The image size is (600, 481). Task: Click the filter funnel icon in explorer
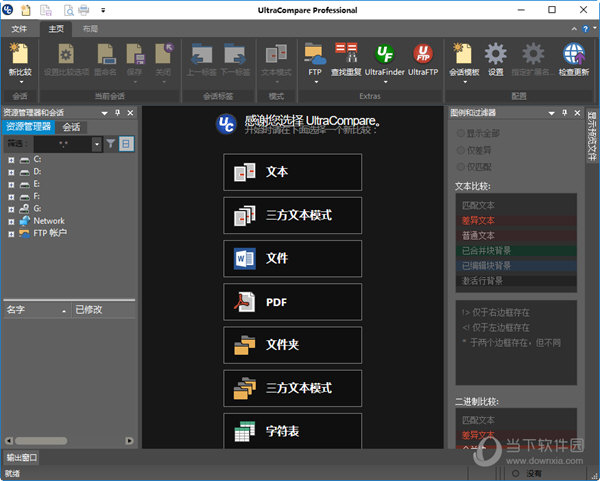coord(111,144)
